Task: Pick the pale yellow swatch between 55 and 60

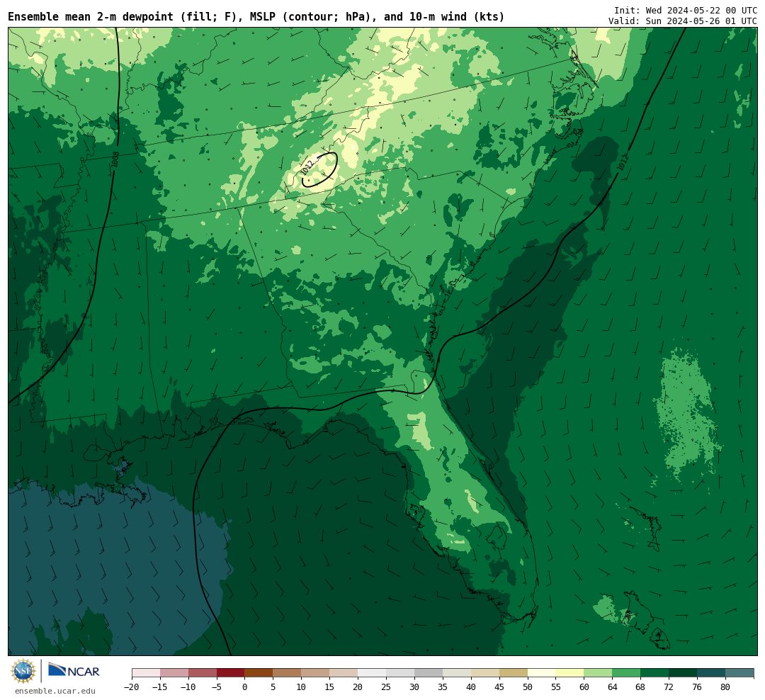Action: 569,673
